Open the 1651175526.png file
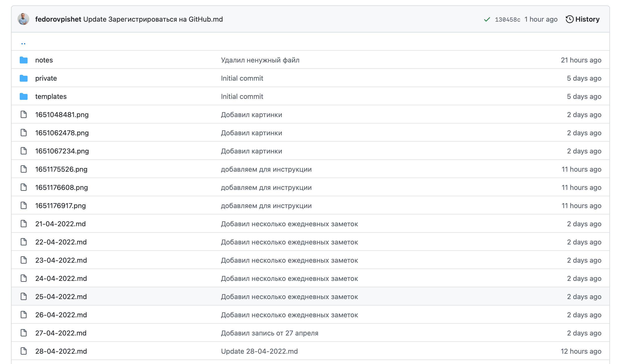 [x=61, y=169]
